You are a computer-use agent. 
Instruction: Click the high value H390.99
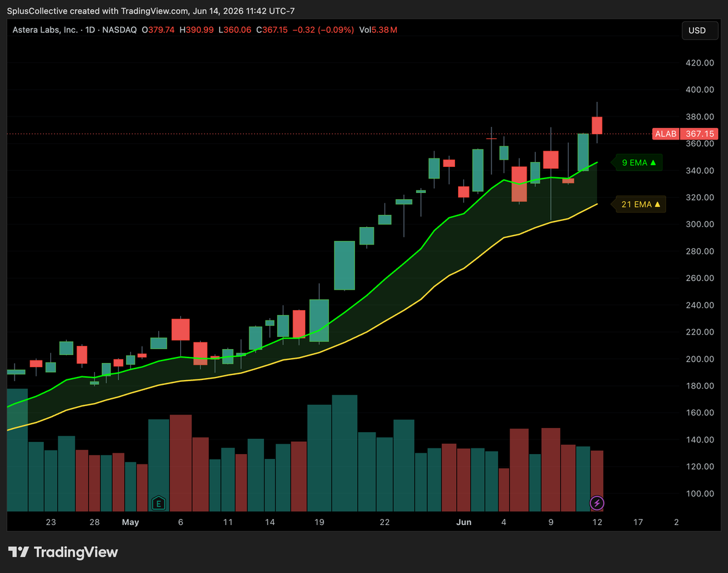pyautogui.click(x=197, y=30)
